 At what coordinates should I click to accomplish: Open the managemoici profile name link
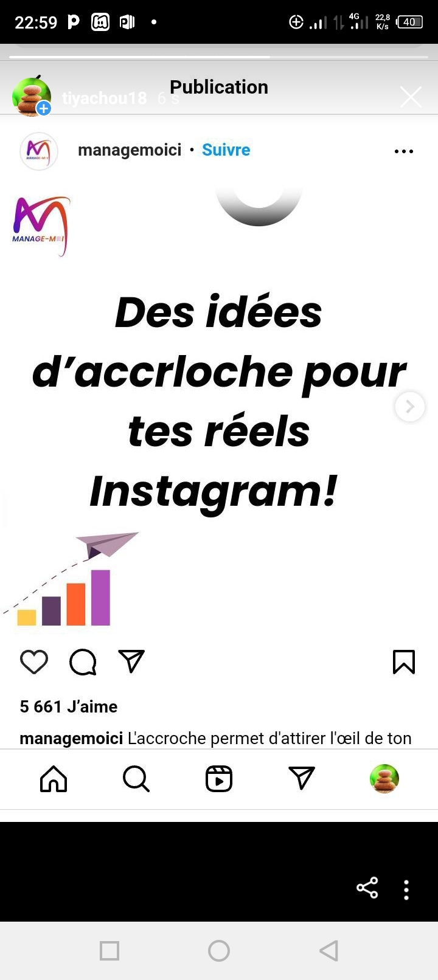(130, 150)
